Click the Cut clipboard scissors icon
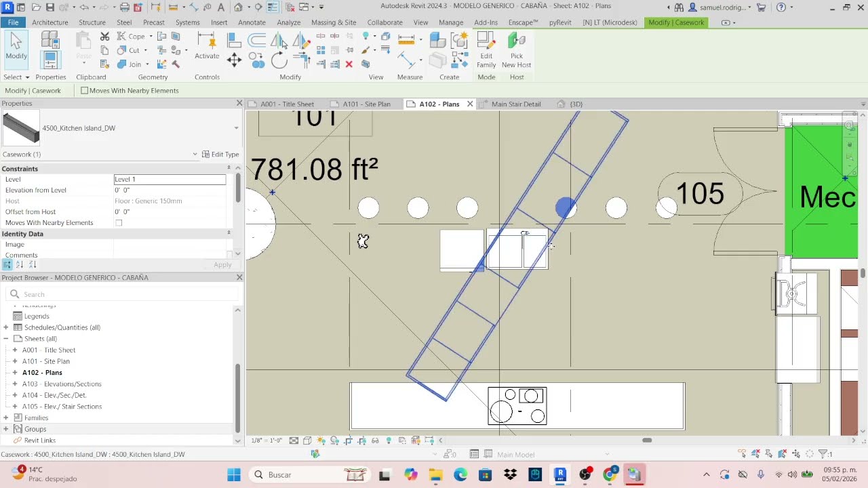The height and width of the screenshot is (488, 868). pos(105,37)
